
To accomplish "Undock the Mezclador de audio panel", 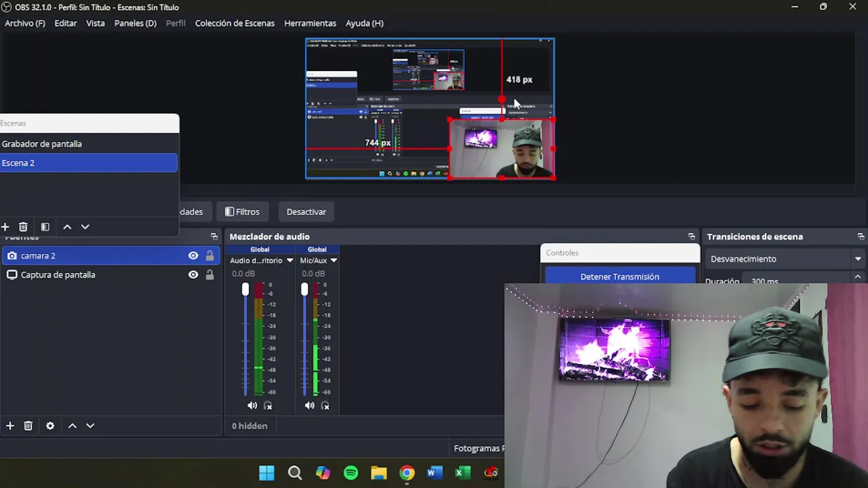I will (692, 237).
